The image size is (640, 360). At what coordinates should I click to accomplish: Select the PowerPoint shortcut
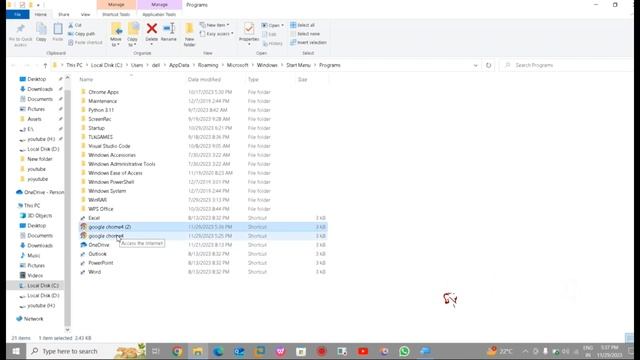pyautogui.click(x=101, y=263)
